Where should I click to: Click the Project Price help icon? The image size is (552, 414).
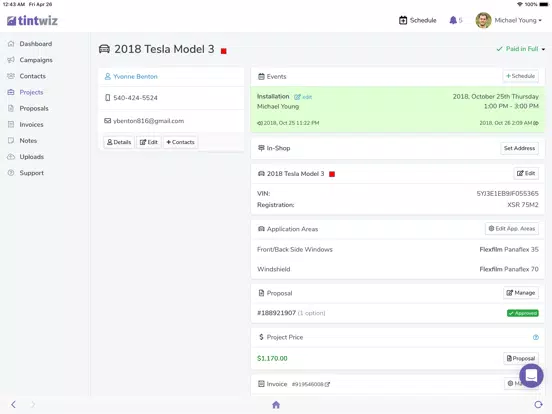(536, 337)
